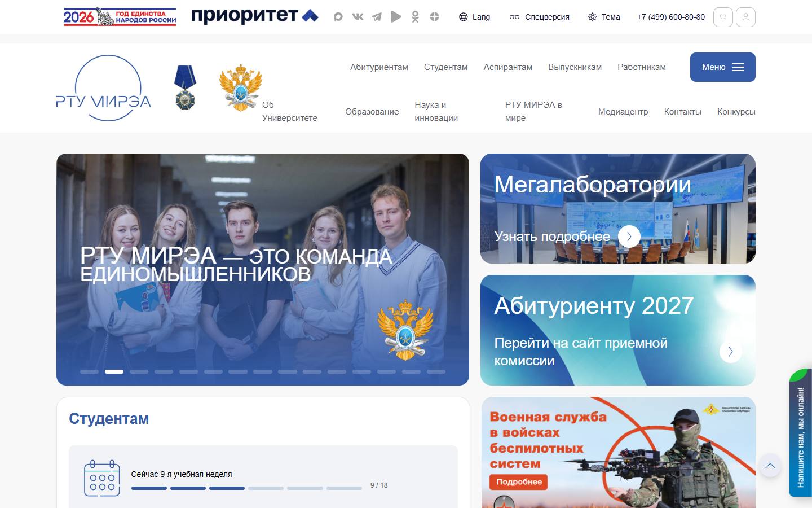
Task: Open the Работникам menu item
Action: click(642, 67)
